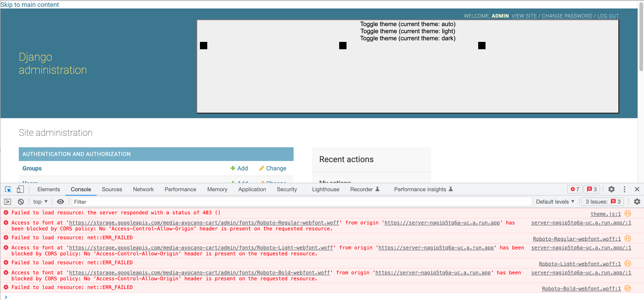Activate the inspect element picker icon
Image resolution: width=644 pixels, height=300 pixels.
(x=8, y=189)
